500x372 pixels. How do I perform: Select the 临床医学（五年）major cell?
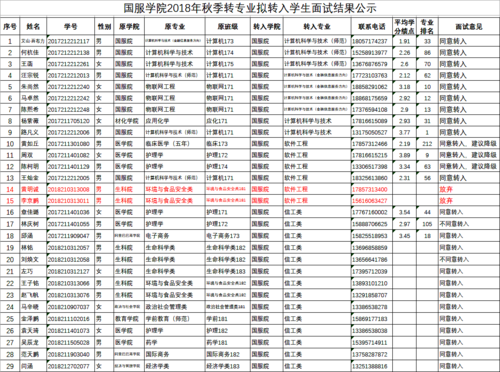[175, 144]
